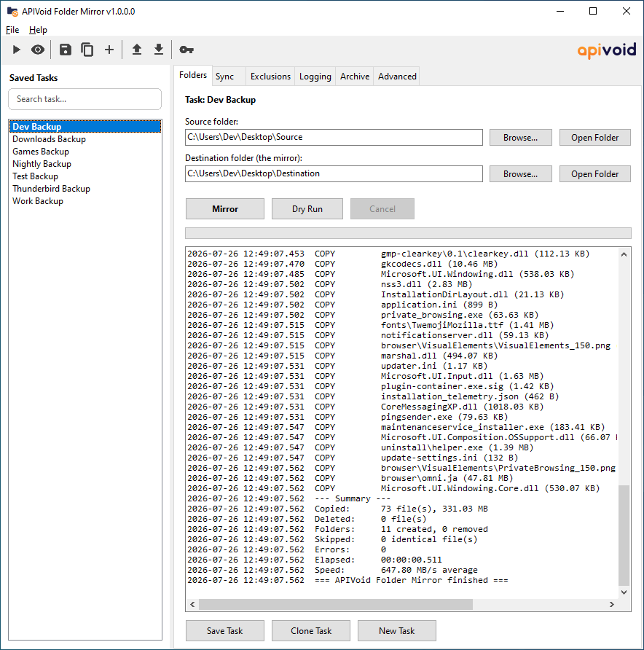Open the source folder
Screen dimensions: 644x650
(x=594, y=138)
